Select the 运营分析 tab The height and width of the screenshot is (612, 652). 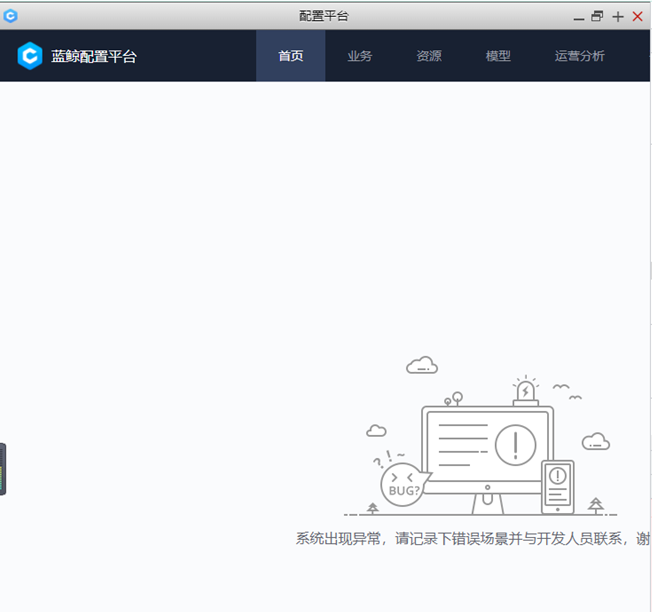(x=579, y=56)
